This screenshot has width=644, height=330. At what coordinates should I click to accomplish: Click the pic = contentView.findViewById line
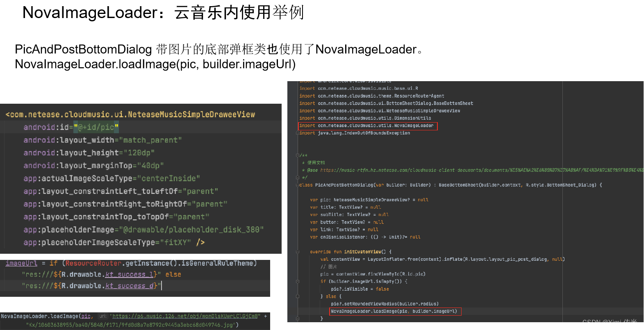click(x=373, y=274)
